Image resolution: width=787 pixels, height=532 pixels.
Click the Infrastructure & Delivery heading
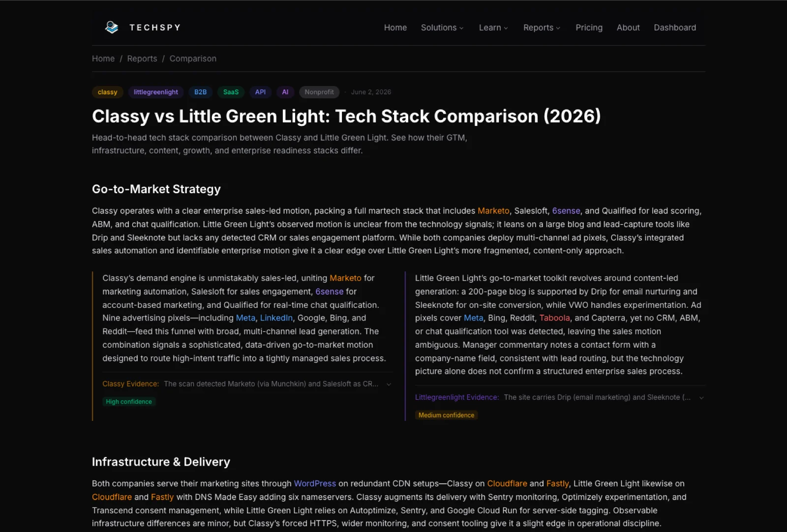tap(161, 462)
